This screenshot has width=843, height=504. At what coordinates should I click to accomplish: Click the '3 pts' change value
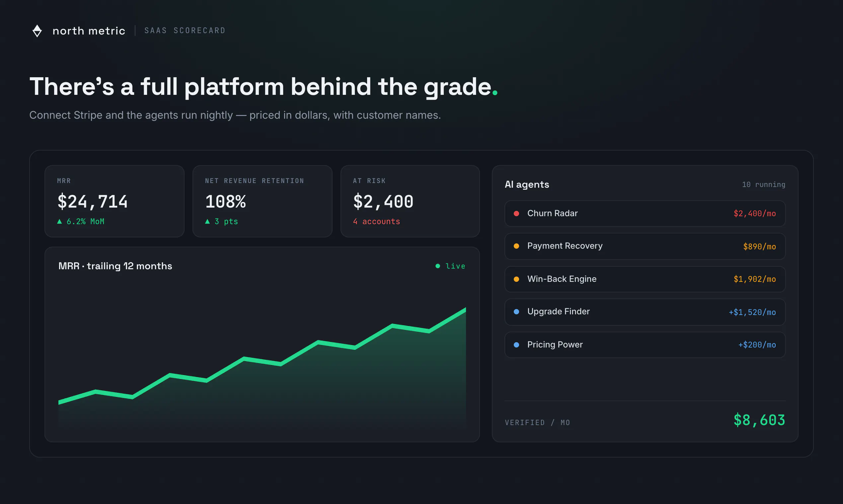pos(226,221)
